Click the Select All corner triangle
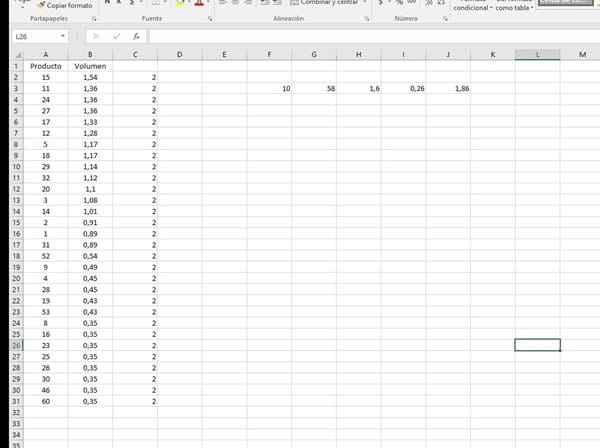This screenshot has height=448, width=600. click(x=18, y=55)
